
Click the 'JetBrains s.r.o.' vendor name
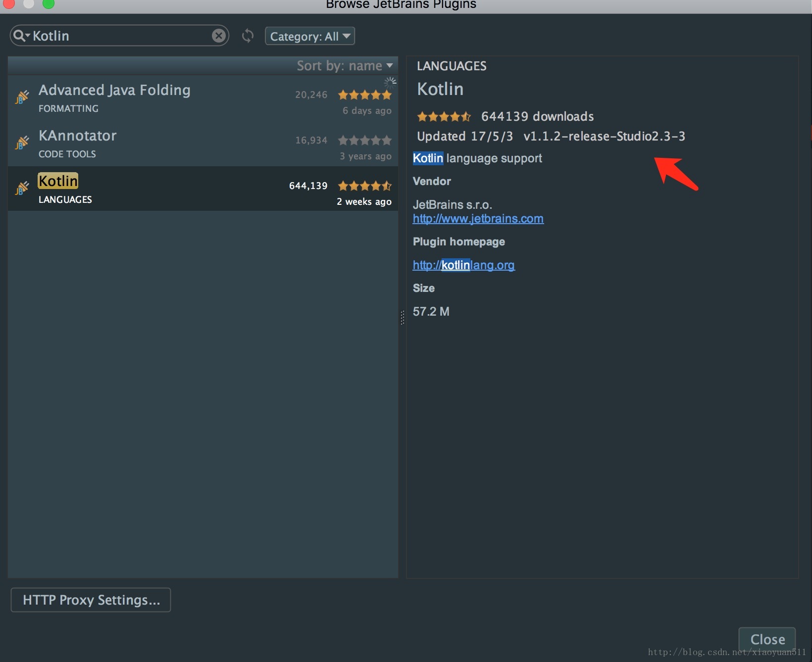453,205
